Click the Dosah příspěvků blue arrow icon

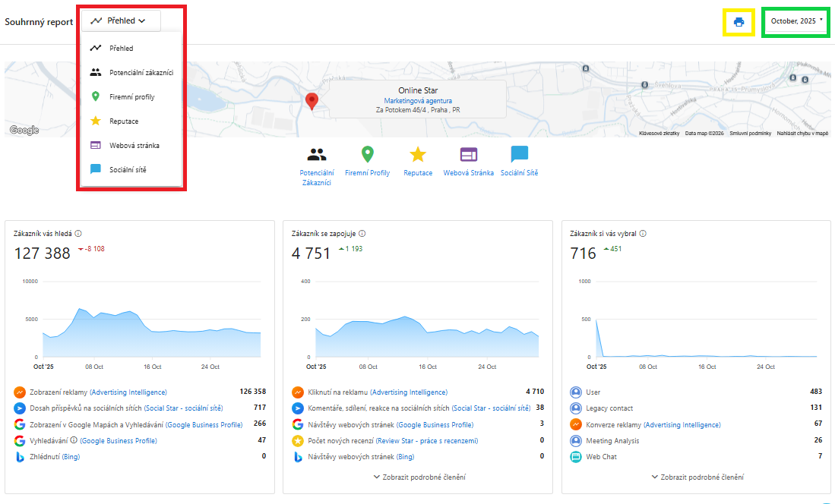click(x=20, y=408)
